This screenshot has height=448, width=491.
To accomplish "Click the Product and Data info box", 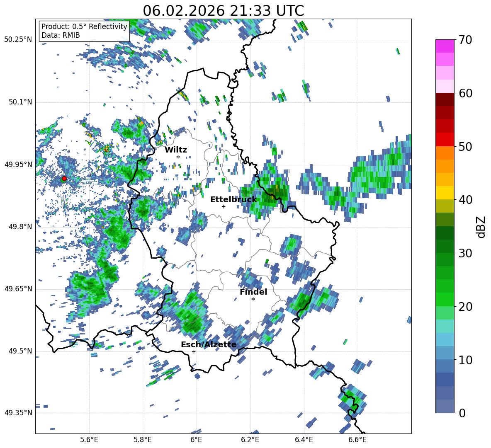I will pos(84,31).
